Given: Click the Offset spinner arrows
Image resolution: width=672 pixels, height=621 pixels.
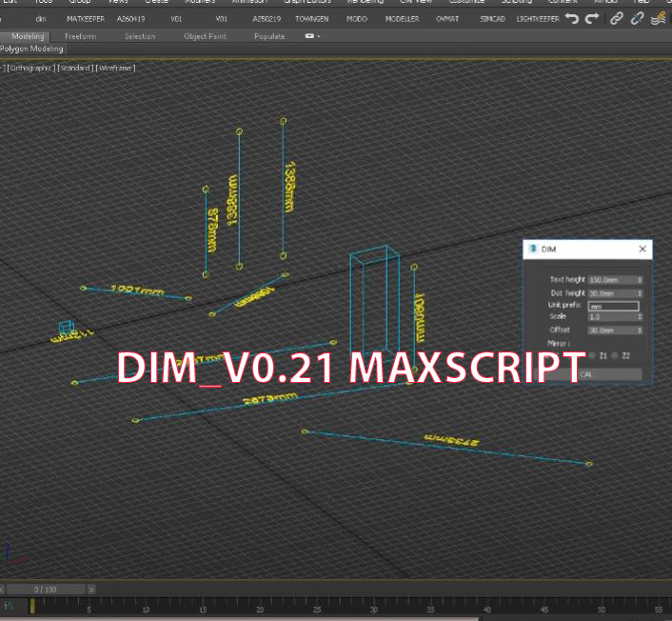Looking at the screenshot, I should (640, 331).
